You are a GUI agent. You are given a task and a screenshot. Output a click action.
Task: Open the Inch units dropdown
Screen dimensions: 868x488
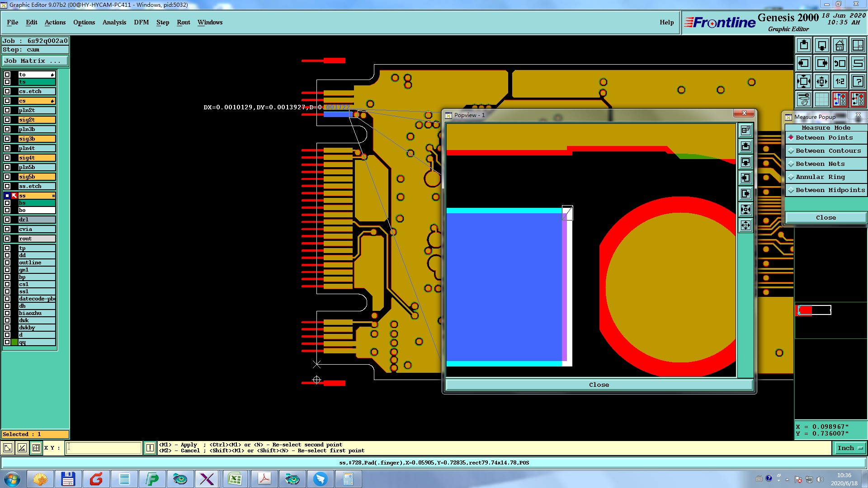849,448
